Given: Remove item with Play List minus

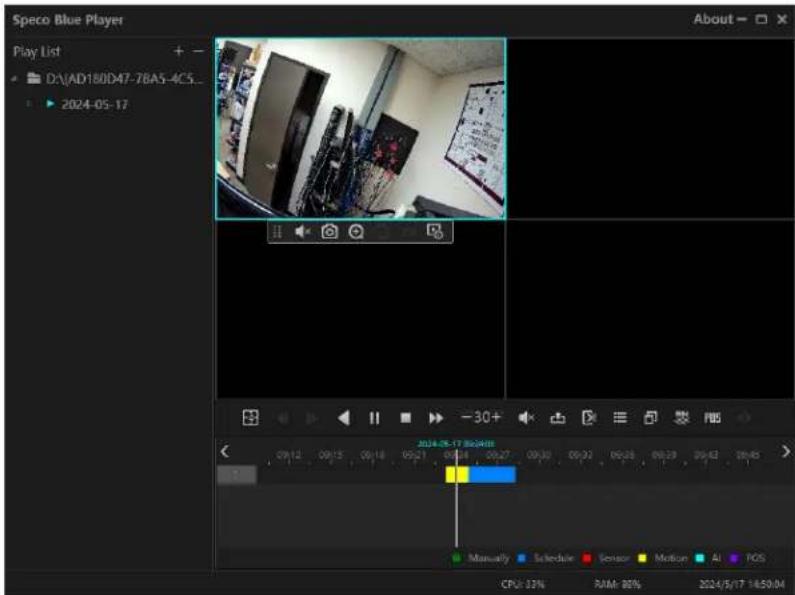Looking at the screenshot, I should pos(198,51).
